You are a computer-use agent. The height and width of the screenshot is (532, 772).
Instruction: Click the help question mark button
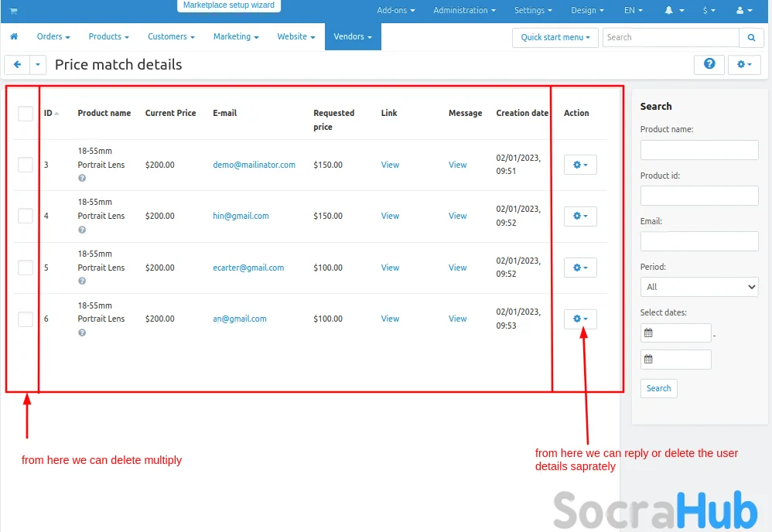[x=709, y=65]
